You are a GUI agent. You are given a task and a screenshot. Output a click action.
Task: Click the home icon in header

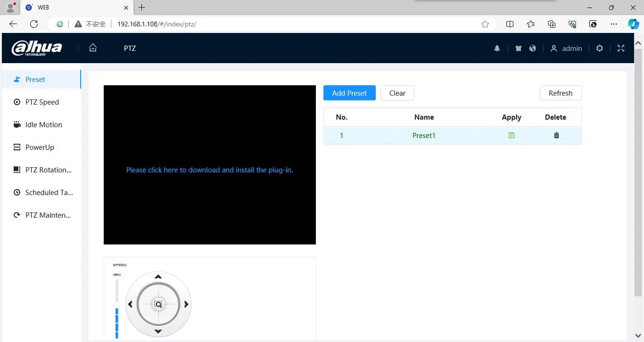(x=93, y=48)
